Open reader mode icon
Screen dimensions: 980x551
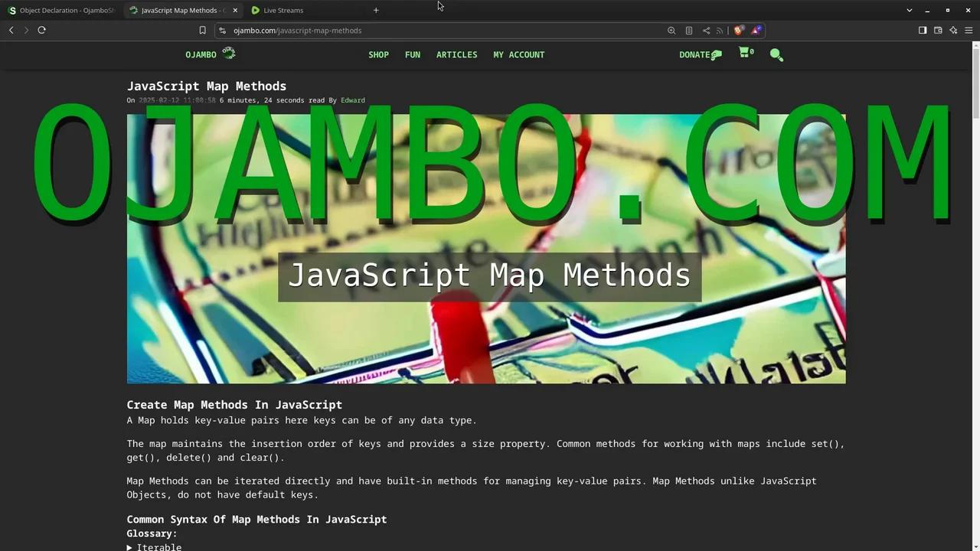(689, 31)
